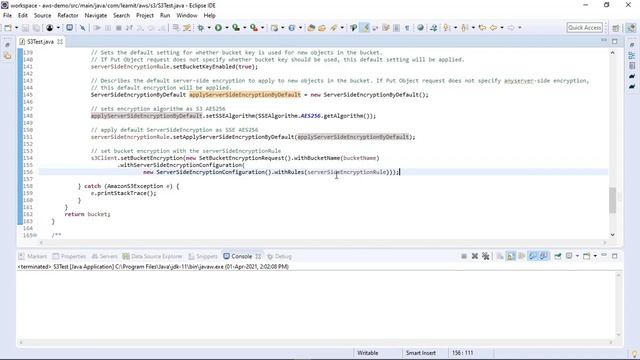
Task: Switch to the Snippets tab
Action: pyautogui.click(x=203, y=256)
